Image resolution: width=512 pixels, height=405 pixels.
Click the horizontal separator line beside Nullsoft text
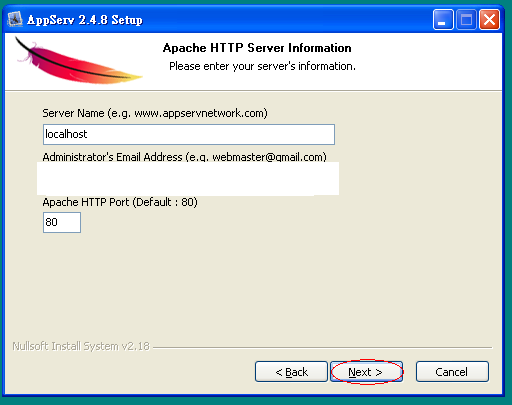coord(322,348)
